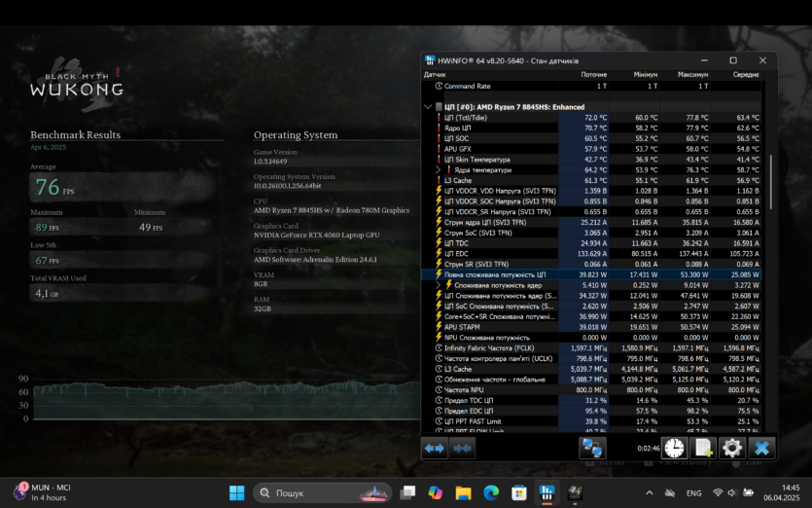Viewport: 812px width, 508px height.
Task: Click the battery tray icon
Action: pos(748,493)
